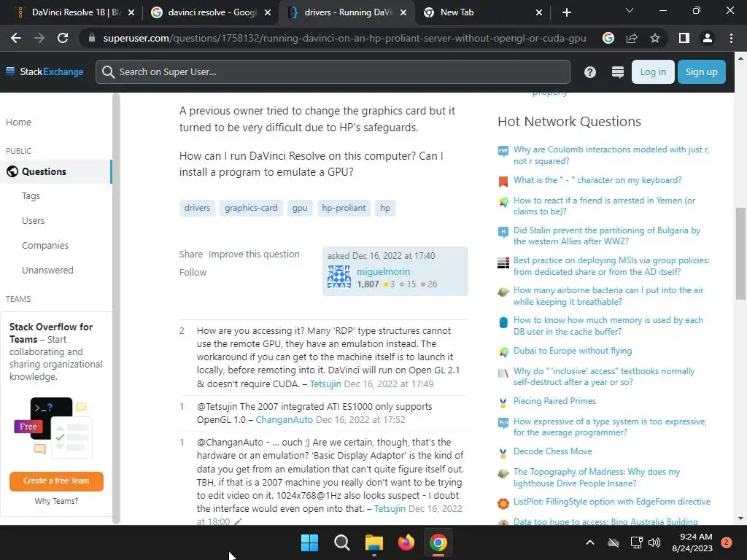
Task: Click Improve this question link
Action: click(x=254, y=254)
